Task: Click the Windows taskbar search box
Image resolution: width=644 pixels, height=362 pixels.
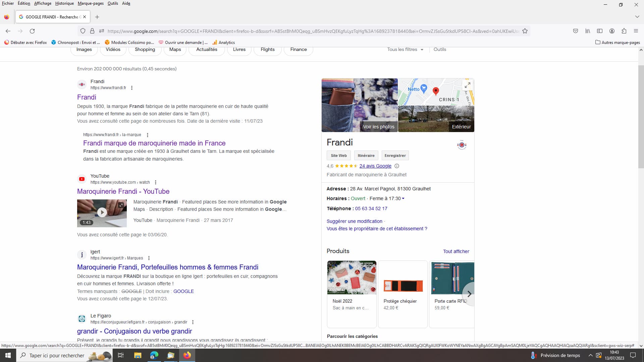Action: pyautogui.click(x=57, y=355)
